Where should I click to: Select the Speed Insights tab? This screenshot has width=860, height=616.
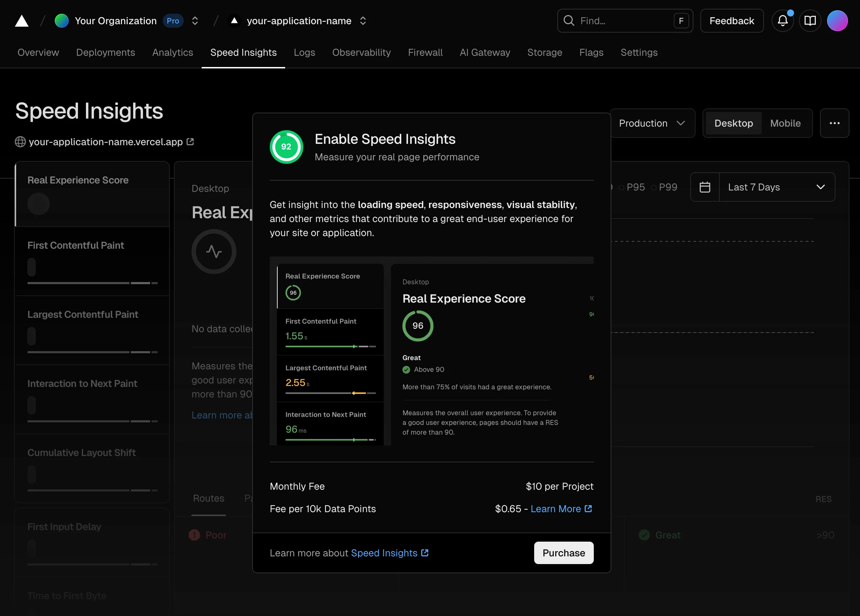pos(243,53)
